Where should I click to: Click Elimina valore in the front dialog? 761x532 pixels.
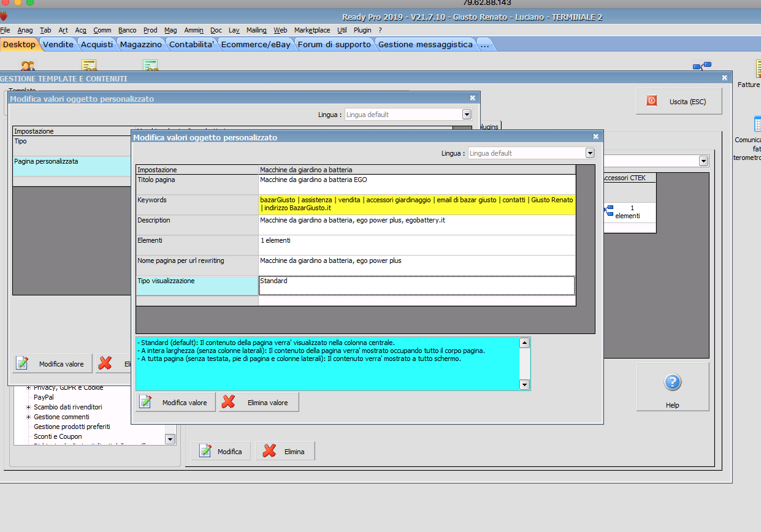click(x=259, y=402)
